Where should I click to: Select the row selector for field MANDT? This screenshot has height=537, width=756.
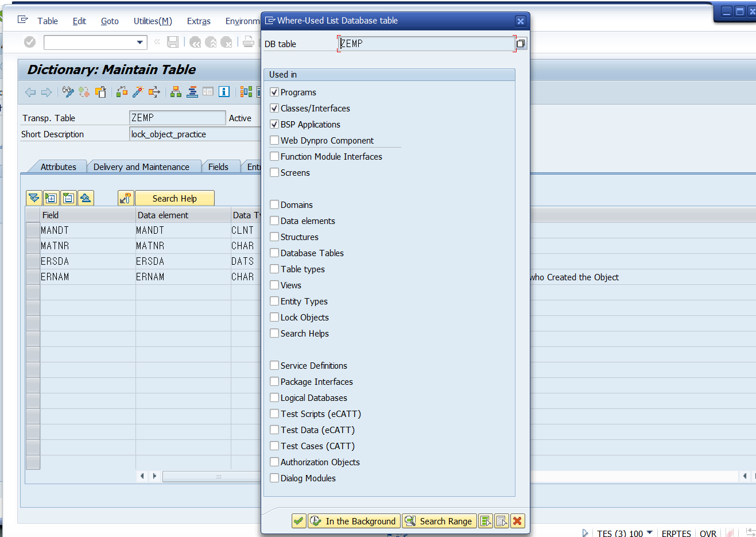point(33,230)
